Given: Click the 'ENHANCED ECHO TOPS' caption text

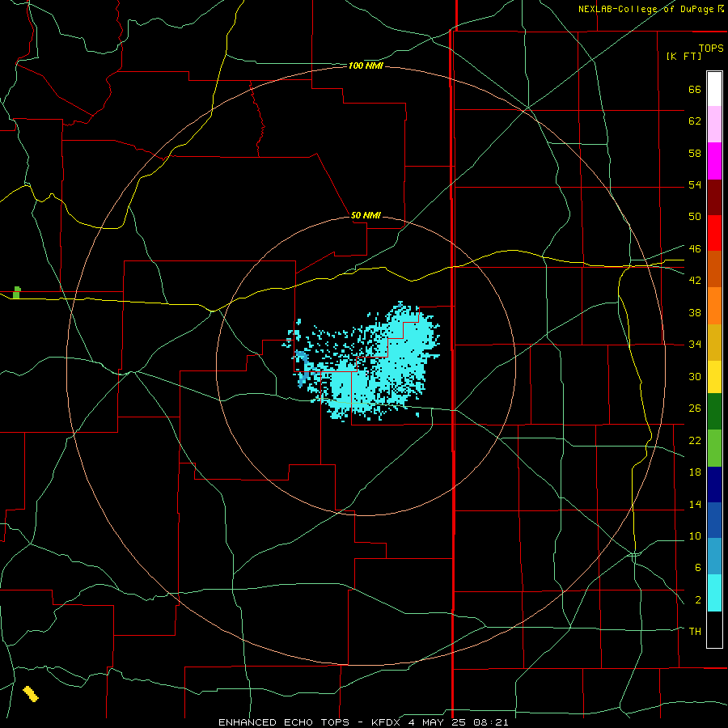Looking at the screenshot, I should click(288, 722).
